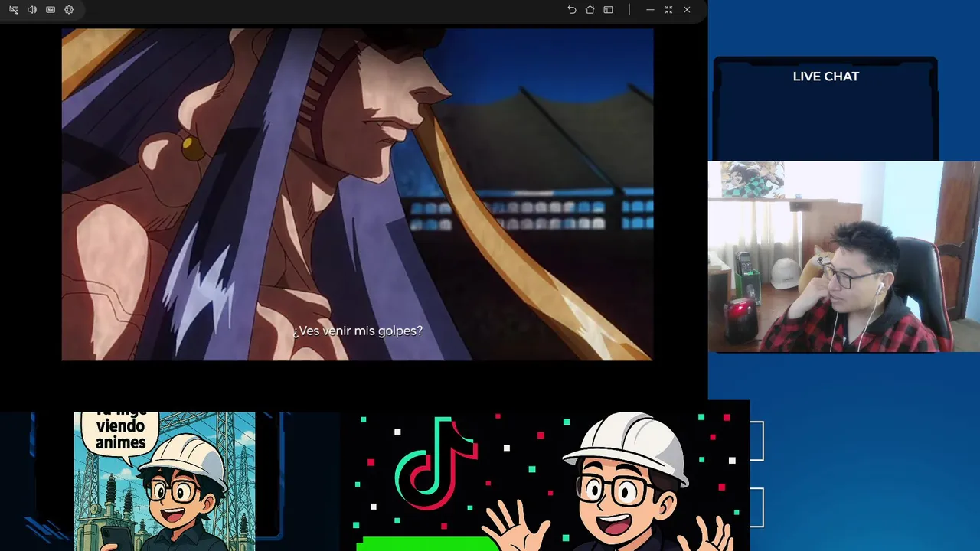The height and width of the screenshot is (551, 980).
Task: Click the anime video player area
Action: tap(358, 194)
